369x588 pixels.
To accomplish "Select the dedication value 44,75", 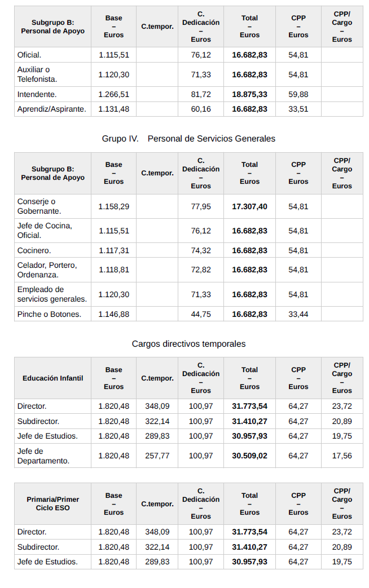I will tap(201, 314).
